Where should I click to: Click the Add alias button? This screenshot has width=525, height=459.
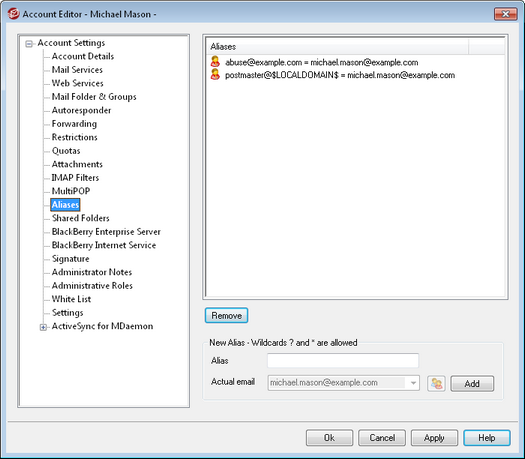click(472, 383)
